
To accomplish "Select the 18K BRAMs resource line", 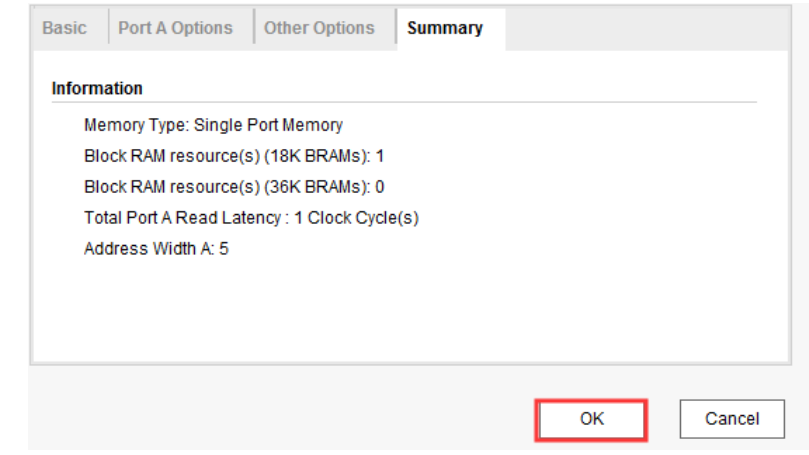I will coord(234,156).
